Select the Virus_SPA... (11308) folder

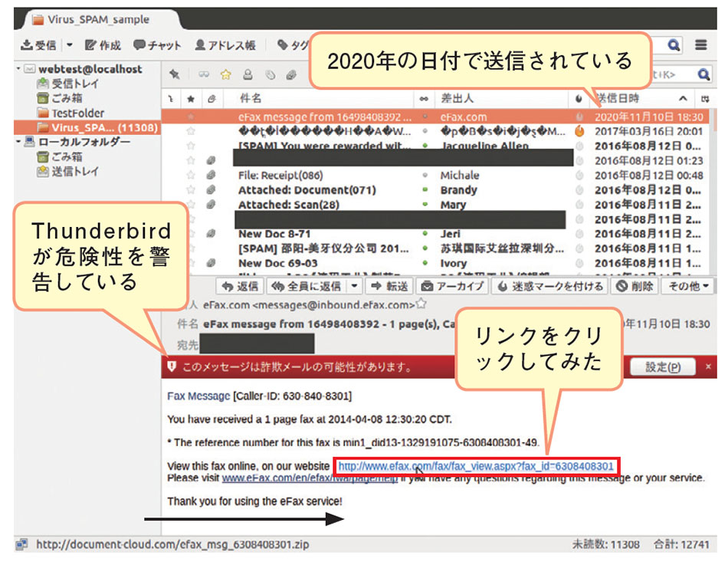[87, 128]
